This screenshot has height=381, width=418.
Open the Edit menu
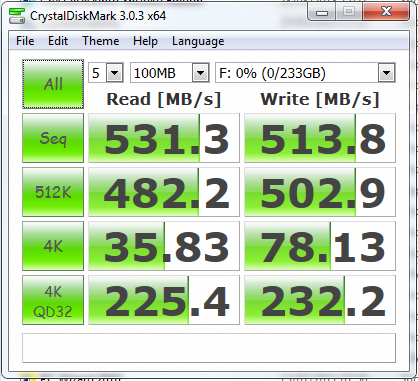(58, 41)
